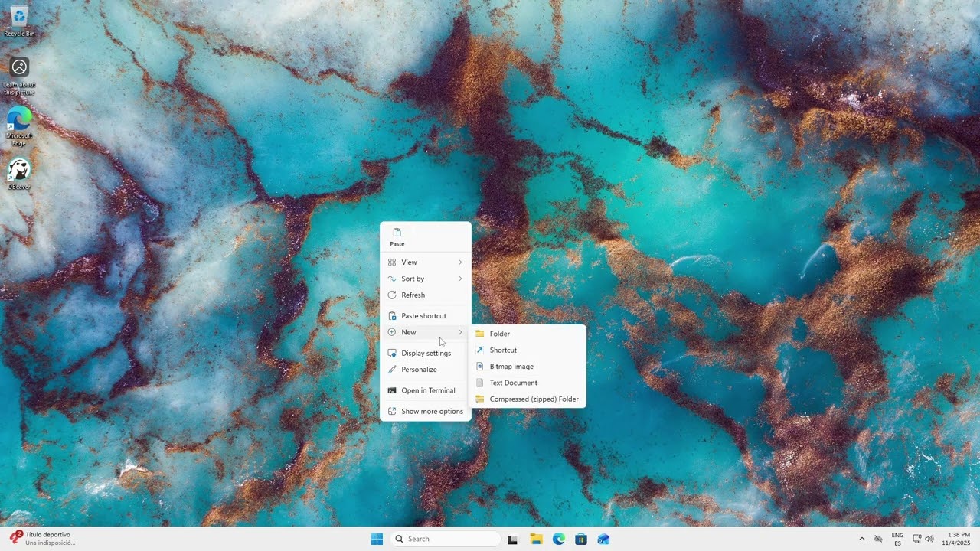Open the network quick settings icon
Image resolution: width=980 pixels, height=551 pixels.
(917, 539)
